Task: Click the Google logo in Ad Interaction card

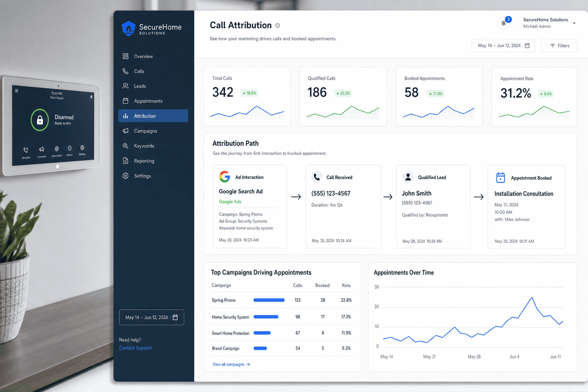Action: 225,176
